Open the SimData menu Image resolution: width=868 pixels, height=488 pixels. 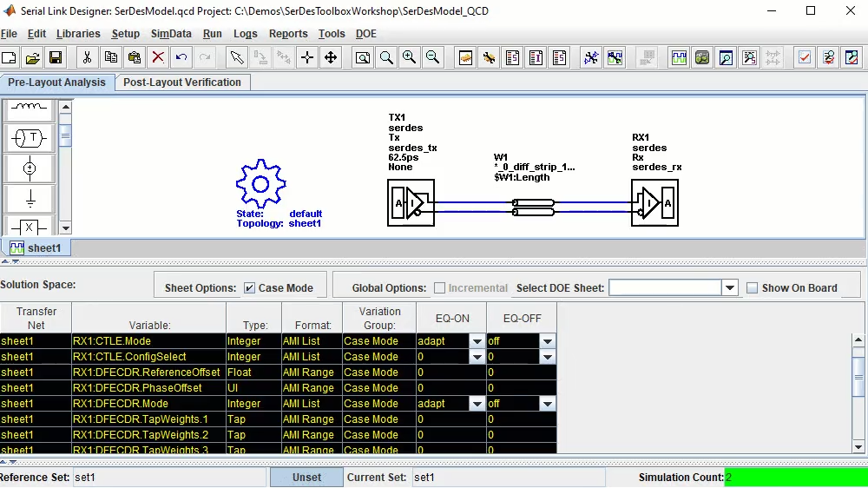coord(171,34)
